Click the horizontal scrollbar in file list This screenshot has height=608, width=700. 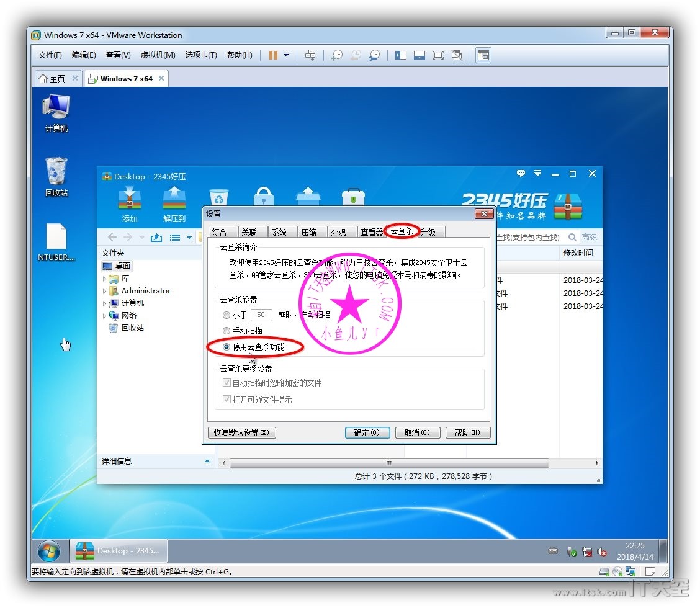[x=389, y=463]
